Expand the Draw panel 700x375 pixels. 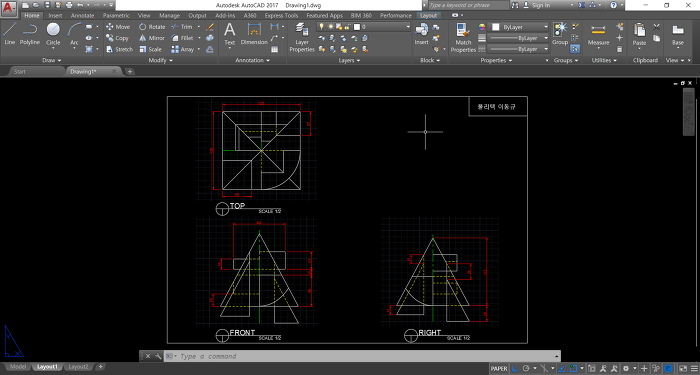(52, 60)
